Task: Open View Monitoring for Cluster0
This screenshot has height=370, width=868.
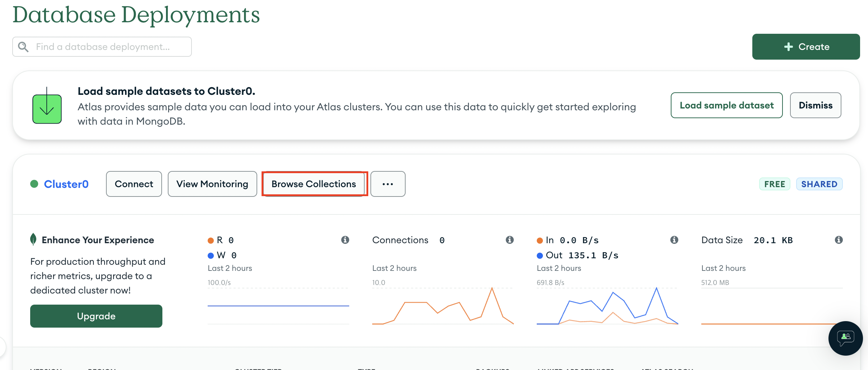Action: coord(212,184)
